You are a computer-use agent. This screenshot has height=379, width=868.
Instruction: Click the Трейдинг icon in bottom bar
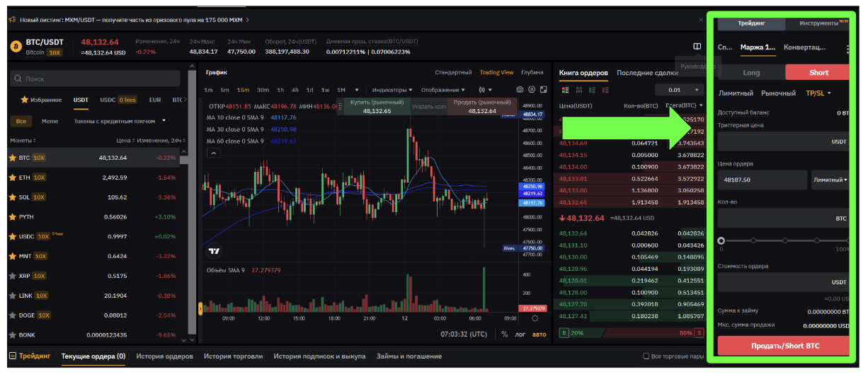click(x=12, y=356)
